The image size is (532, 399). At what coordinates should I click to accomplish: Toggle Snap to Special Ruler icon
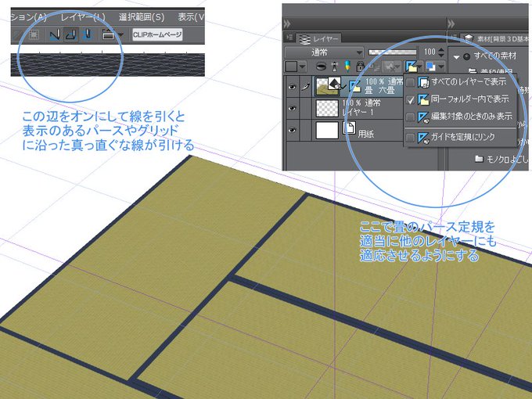pyautogui.click(x=71, y=34)
